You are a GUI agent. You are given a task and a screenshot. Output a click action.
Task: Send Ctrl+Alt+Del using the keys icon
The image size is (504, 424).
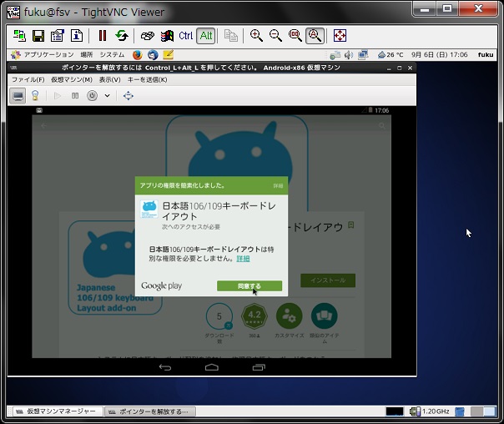coord(148,36)
